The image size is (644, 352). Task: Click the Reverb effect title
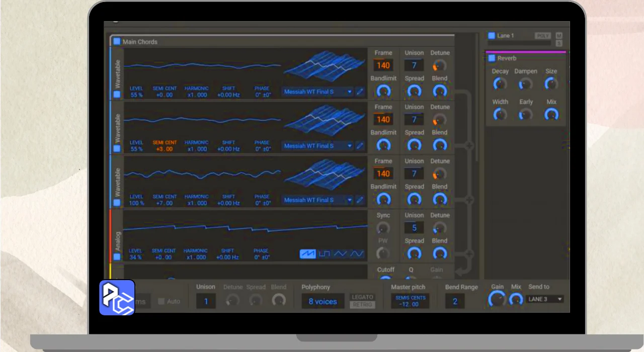tap(507, 58)
